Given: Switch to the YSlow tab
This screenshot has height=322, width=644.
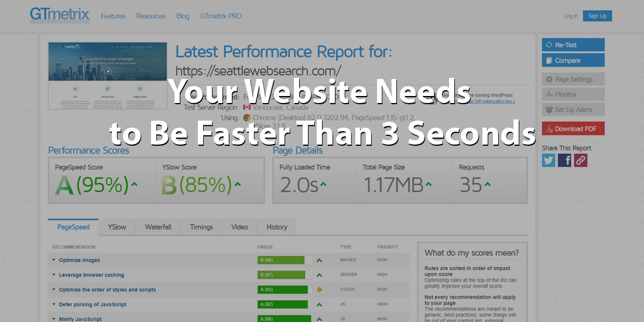Looking at the screenshot, I should 117,227.
